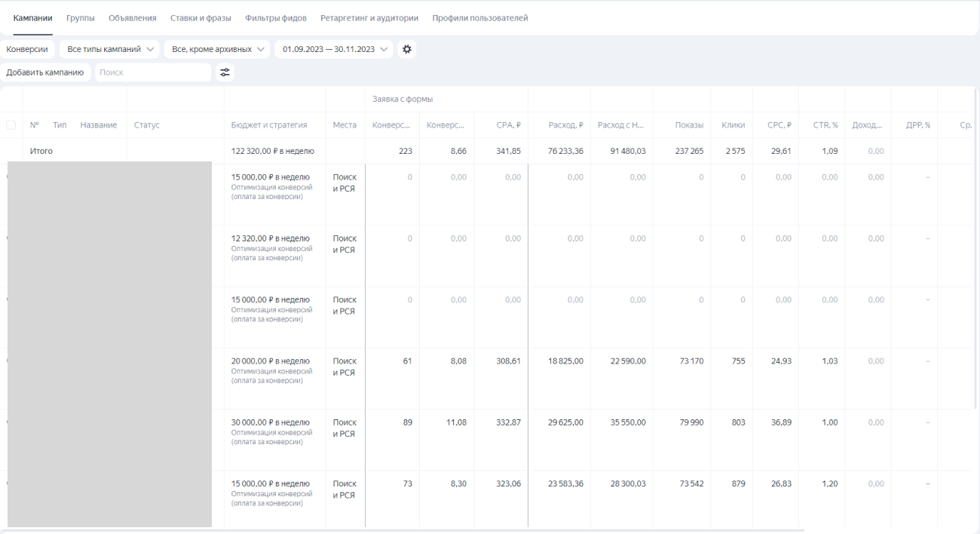980x534 pixels.
Task: Sort by the "CPA, ₽" column header
Action: 508,125
